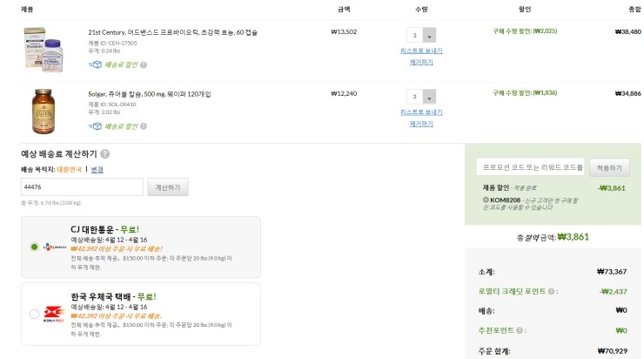The width and height of the screenshot is (644, 359).
Task: Open quantity dropdown for 21st Century probiotic
Action: 429,37
